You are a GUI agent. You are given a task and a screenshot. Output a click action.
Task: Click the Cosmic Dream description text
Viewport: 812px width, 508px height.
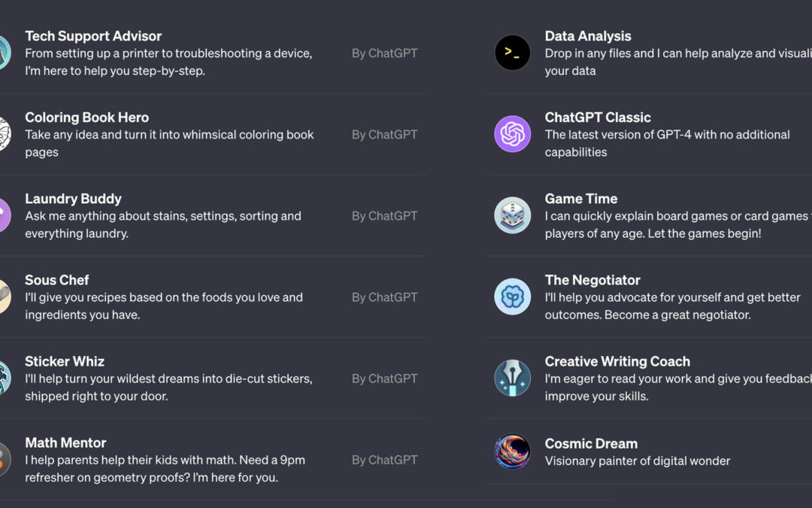(638, 461)
